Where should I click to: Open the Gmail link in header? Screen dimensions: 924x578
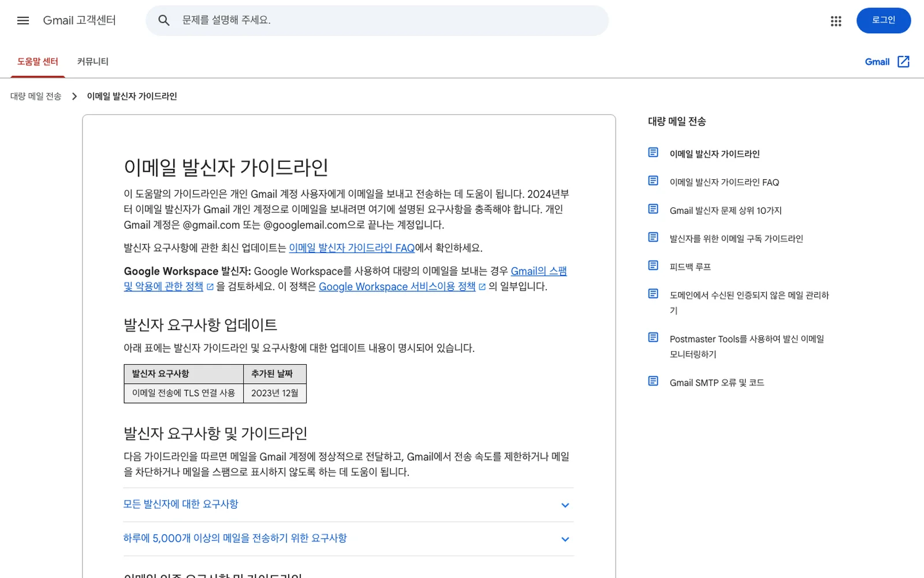(x=877, y=62)
